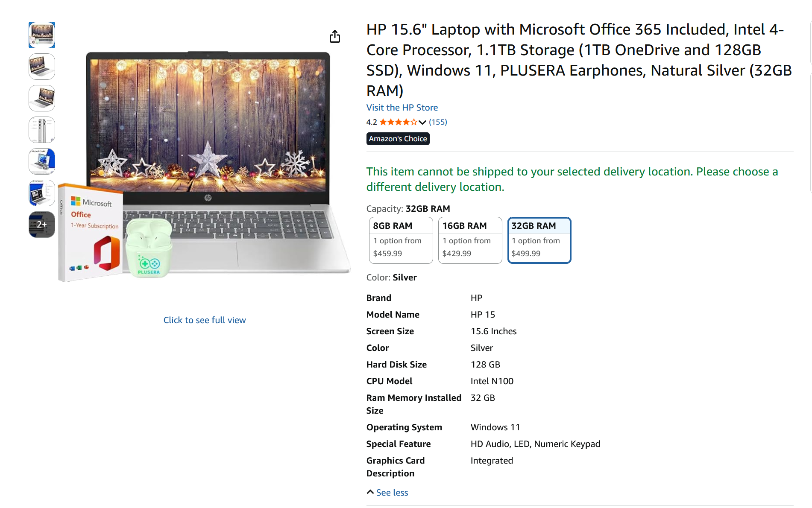The image size is (812, 508).
Task: Visit the HP Store link
Action: (x=402, y=108)
